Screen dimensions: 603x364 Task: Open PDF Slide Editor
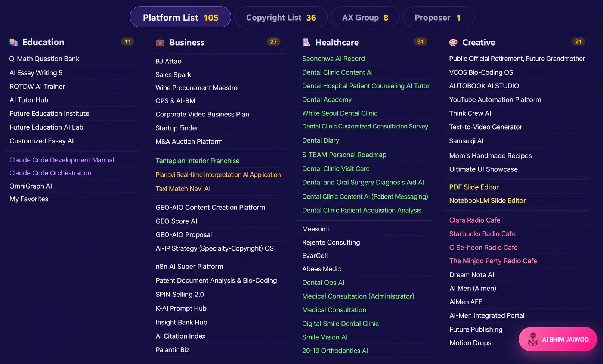tap(474, 187)
